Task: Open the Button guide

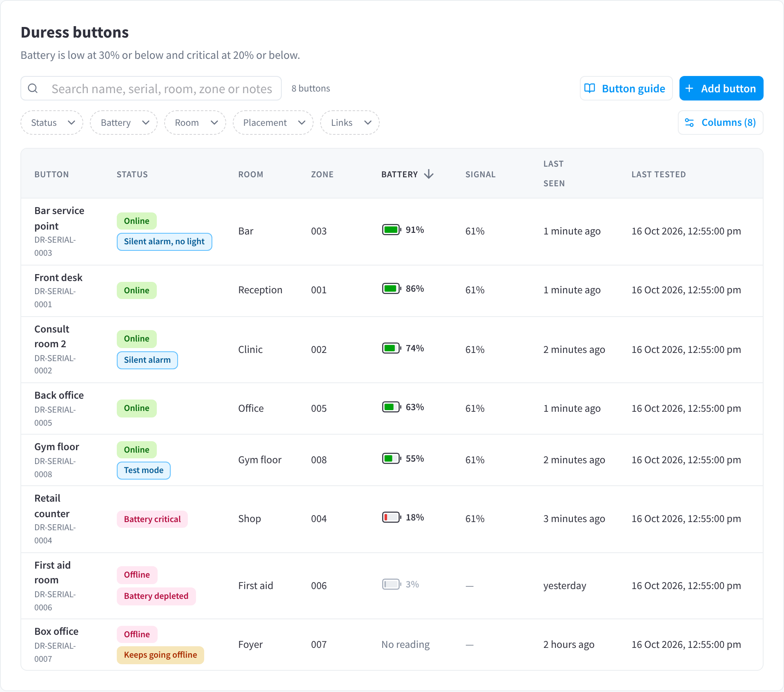Action: (x=626, y=88)
